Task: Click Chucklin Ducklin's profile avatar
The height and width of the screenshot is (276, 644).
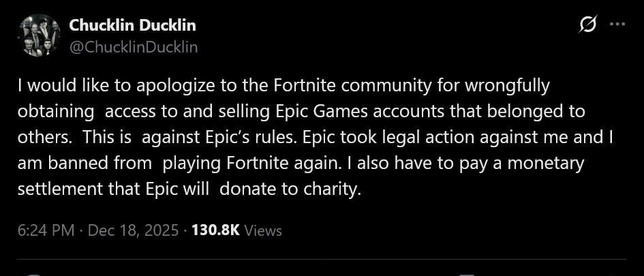Action: (x=40, y=36)
